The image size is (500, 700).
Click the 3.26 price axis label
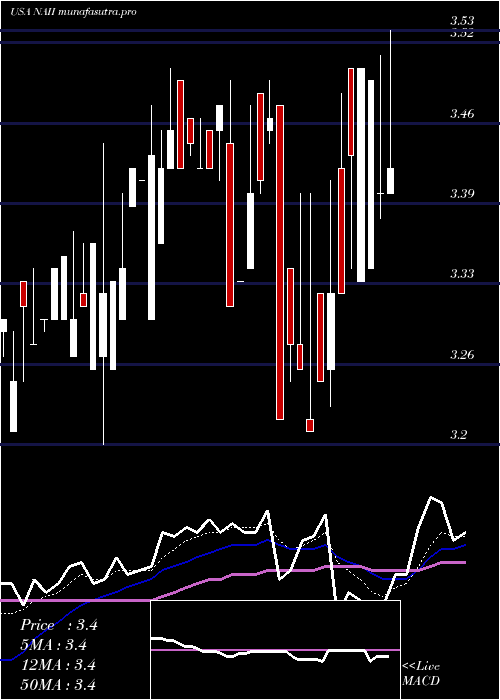[462, 354]
